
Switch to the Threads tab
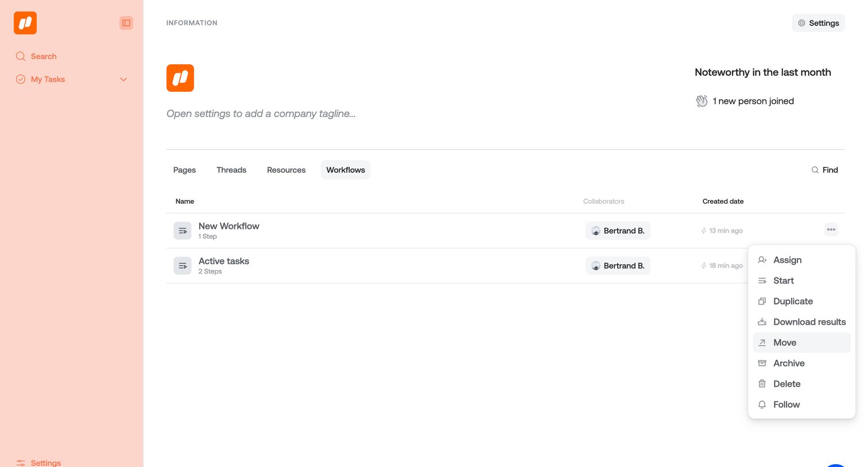click(x=231, y=170)
